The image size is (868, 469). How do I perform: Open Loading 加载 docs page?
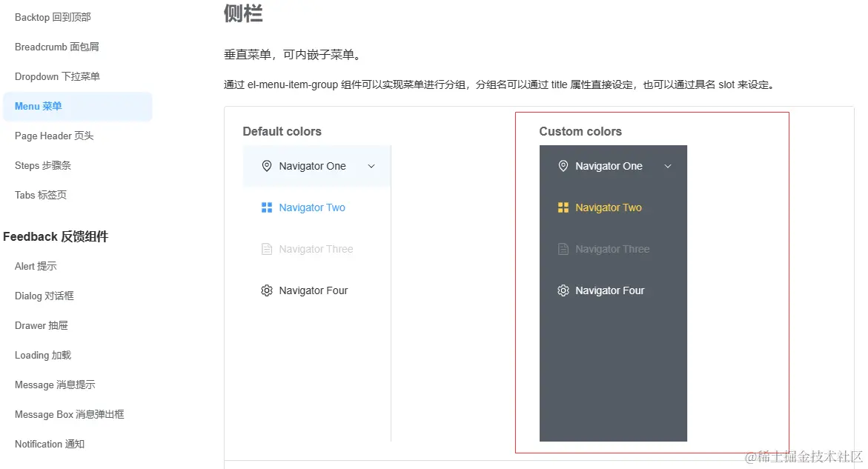point(43,355)
